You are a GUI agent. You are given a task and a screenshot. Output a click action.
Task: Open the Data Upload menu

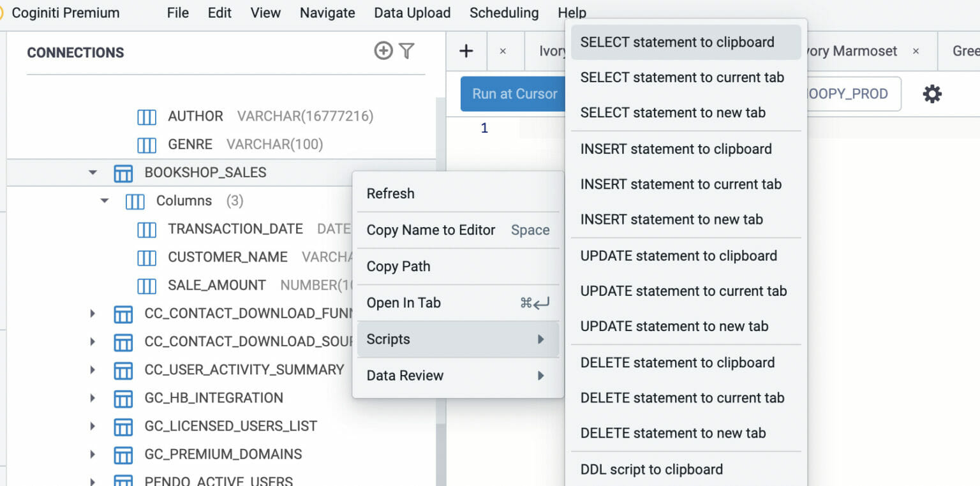[412, 13]
